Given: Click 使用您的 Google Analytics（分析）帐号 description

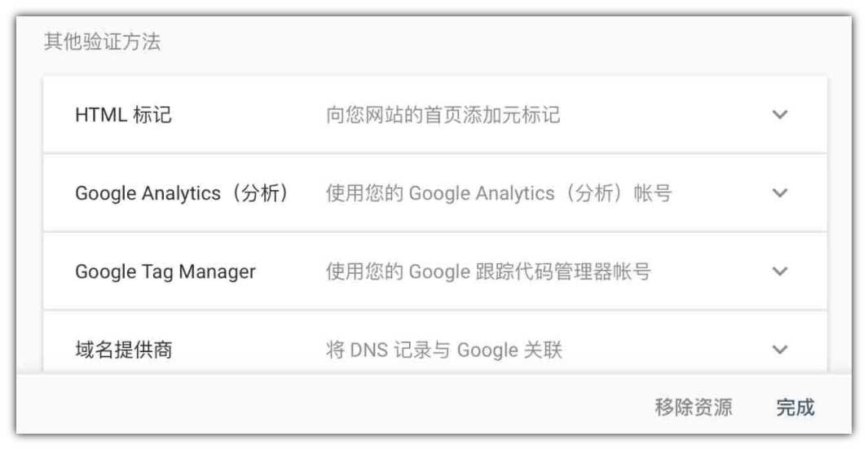Looking at the screenshot, I should [x=499, y=193].
